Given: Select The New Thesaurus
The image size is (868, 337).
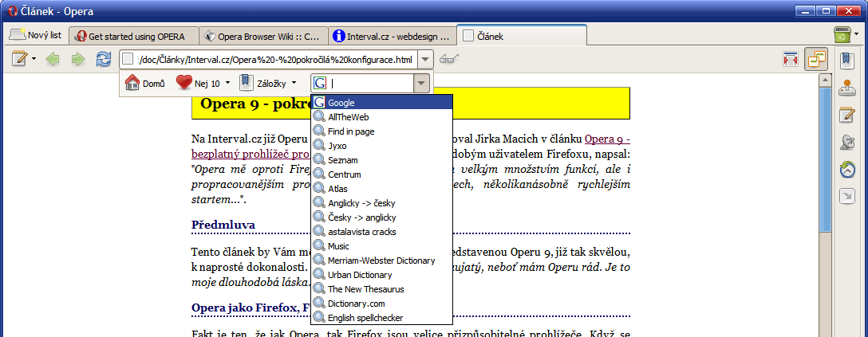Looking at the screenshot, I should (381, 289).
